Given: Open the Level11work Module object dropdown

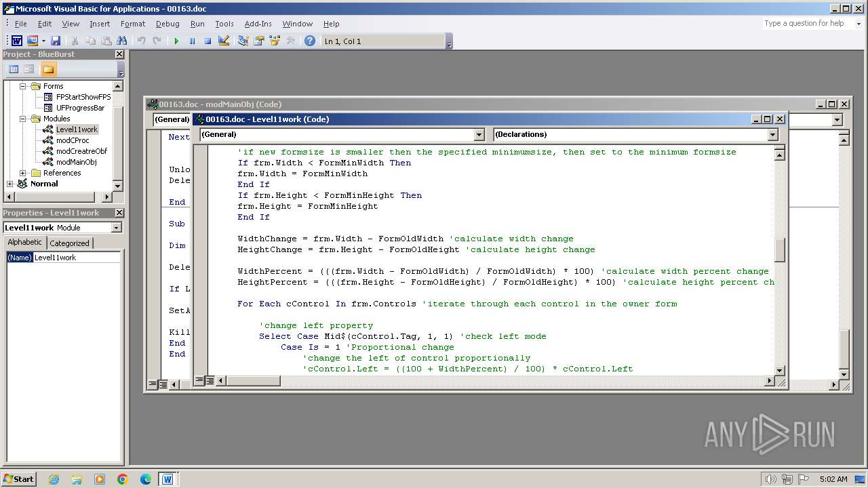Looking at the screenshot, I should click(116, 228).
